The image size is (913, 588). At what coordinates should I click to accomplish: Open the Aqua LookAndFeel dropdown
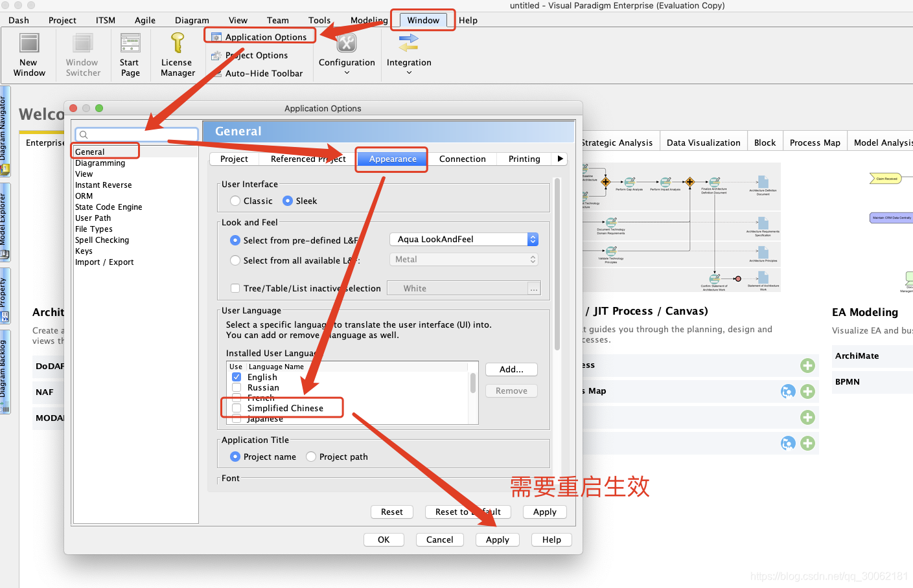464,240
